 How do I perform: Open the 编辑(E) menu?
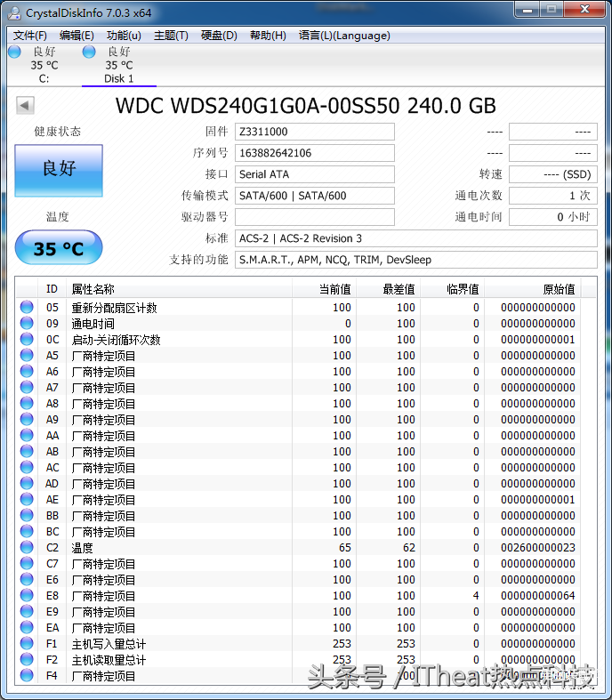(76, 36)
